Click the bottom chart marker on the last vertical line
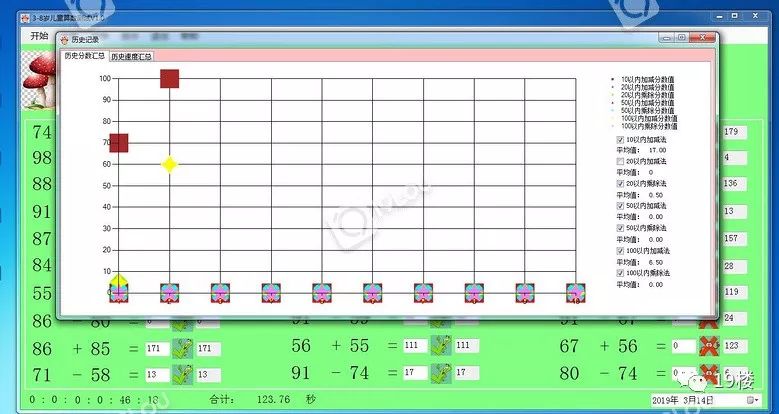This screenshot has height=414, width=779. (576, 293)
